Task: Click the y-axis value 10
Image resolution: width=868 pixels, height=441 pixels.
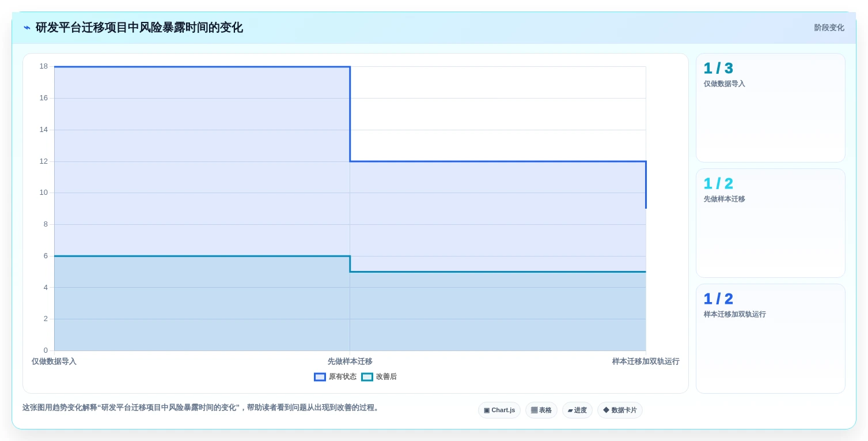Action: 44,193
